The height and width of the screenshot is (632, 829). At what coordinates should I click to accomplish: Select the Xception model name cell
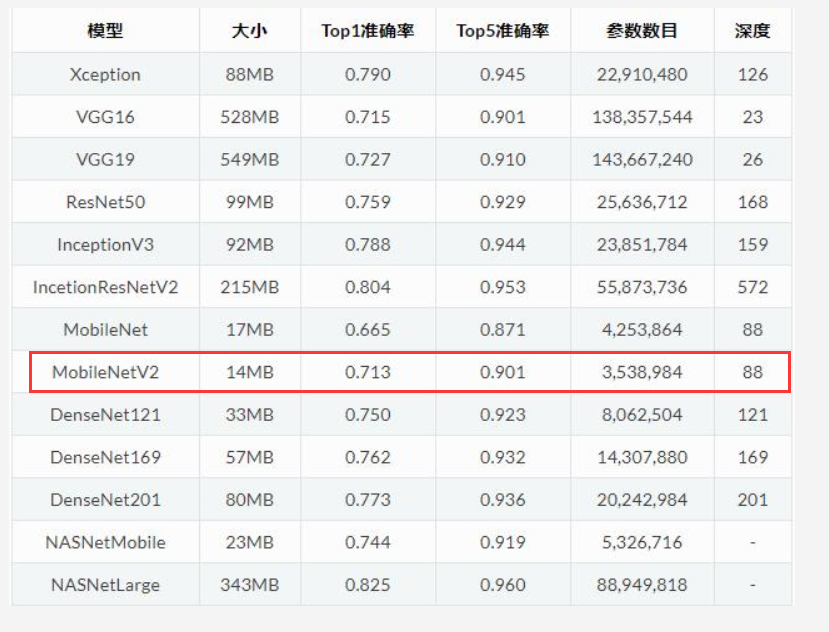point(105,74)
